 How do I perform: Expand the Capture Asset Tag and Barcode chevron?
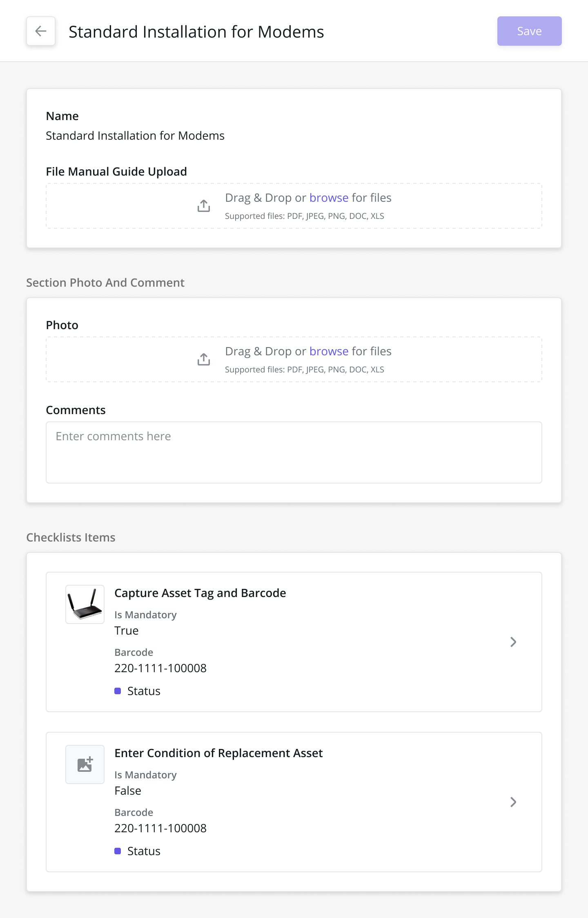pyautogui.click(x=513, y=642)
